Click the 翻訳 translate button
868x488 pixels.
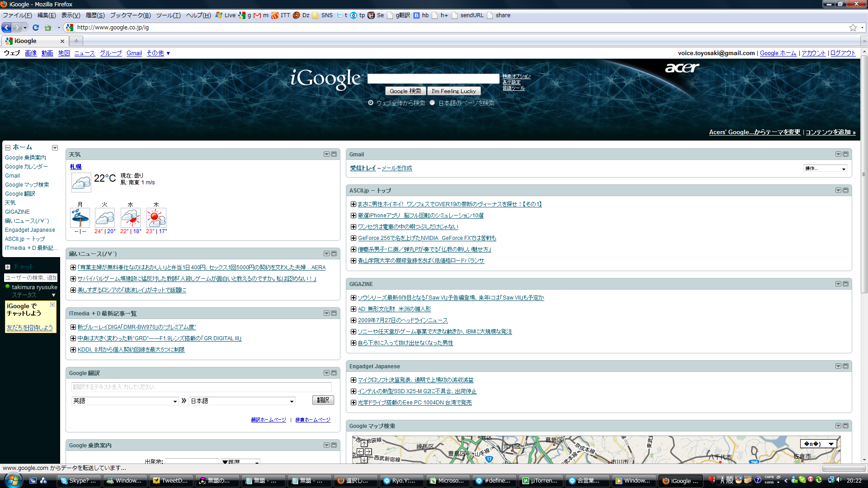[323, 400]
